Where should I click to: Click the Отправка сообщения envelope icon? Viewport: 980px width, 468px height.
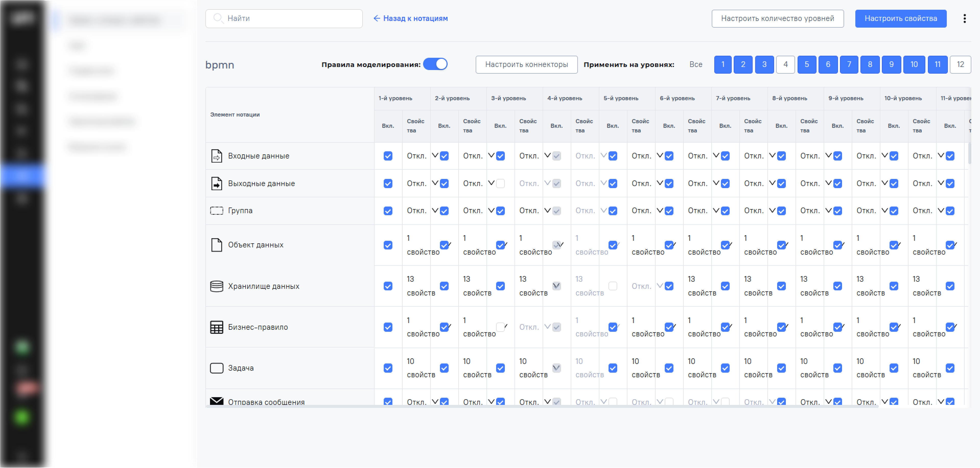[216, 401]
